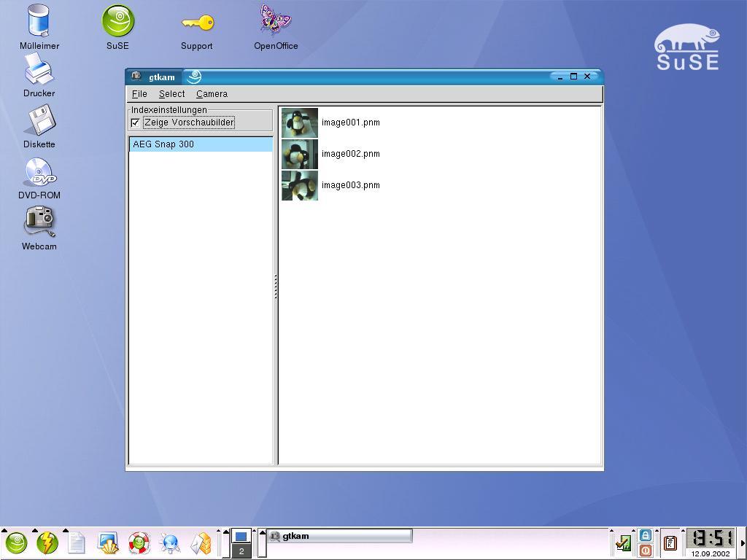
Task: Open the Klipper clipboard tray icon
Action: click(670, 542)
